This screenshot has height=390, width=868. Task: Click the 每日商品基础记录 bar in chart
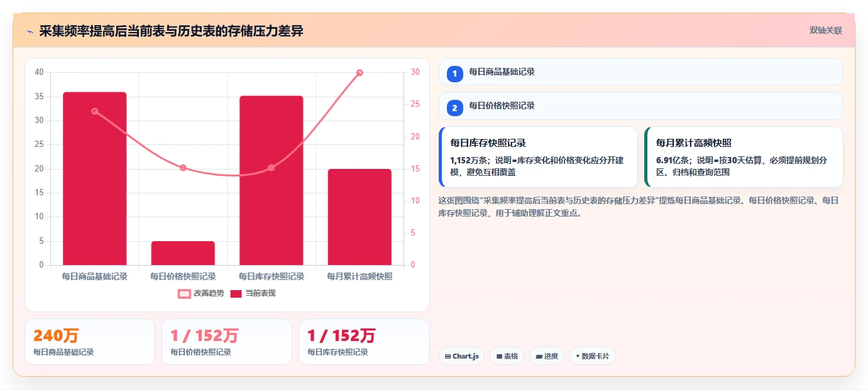[x=95, y=178]
